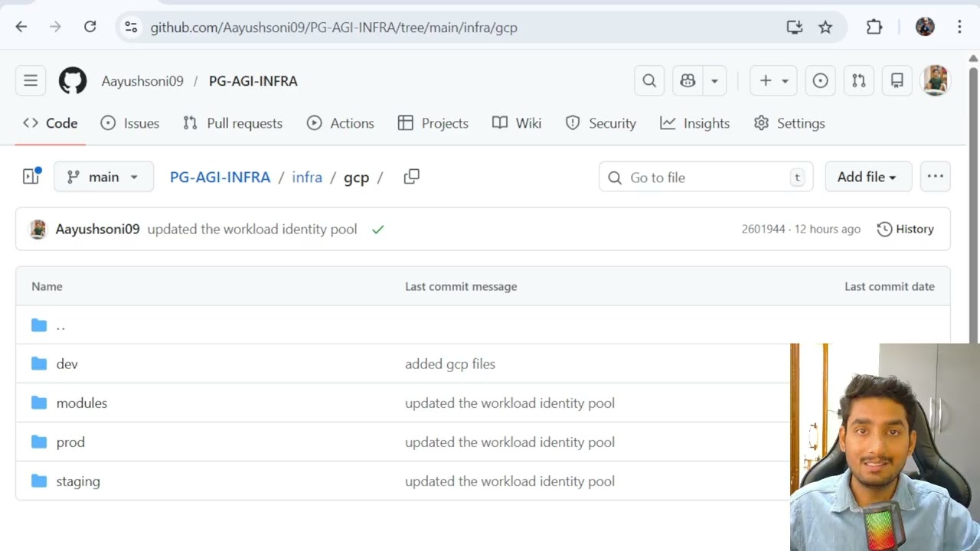View the green checkmark commit status
The height and width of the screenshot is (551, 980).
tap(377, 229)
